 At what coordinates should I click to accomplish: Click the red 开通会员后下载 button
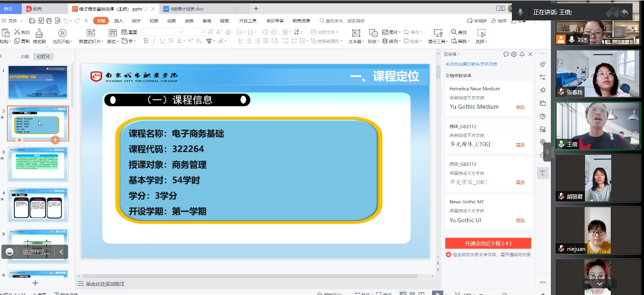pos(488,243)
